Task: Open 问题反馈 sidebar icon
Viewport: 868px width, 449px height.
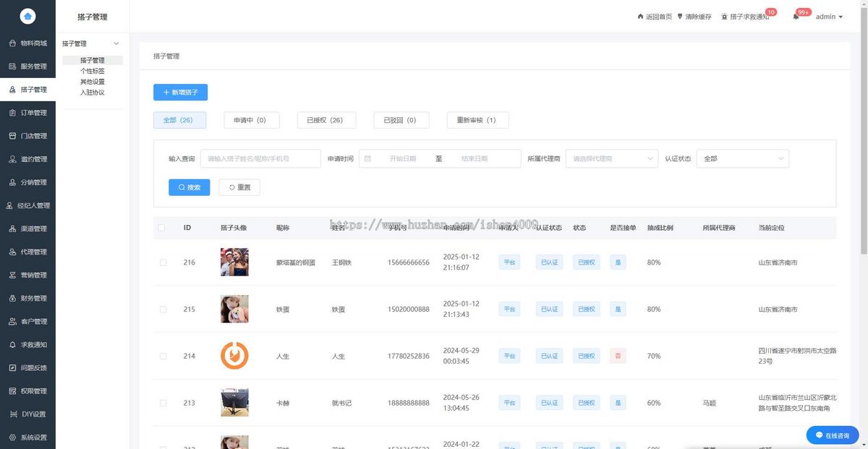Action: pyautogui.click(x=13, y=367)
